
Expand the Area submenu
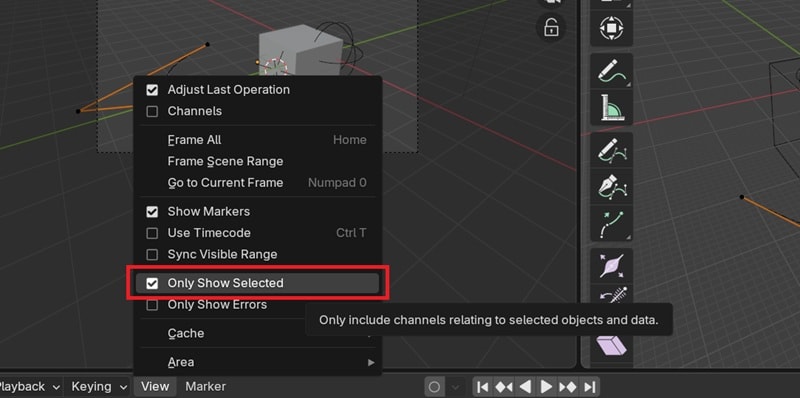point(258,362)
